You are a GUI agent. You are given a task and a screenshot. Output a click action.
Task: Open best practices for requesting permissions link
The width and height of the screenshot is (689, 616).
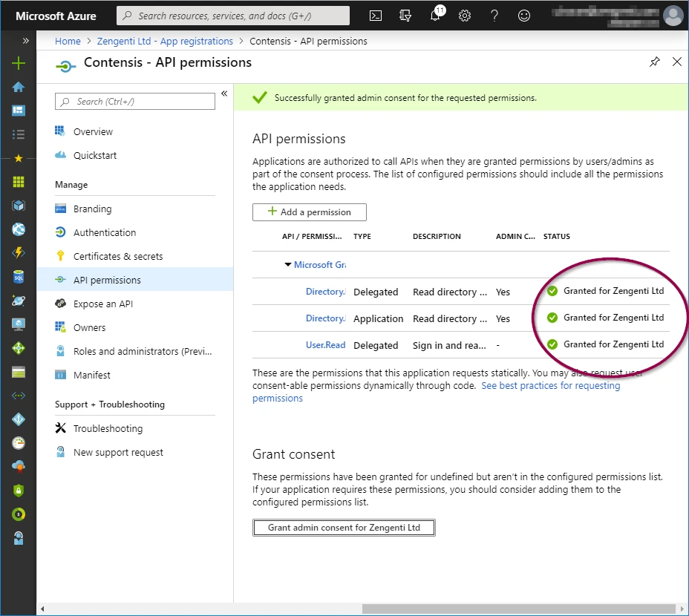click(x=551, y=385)
